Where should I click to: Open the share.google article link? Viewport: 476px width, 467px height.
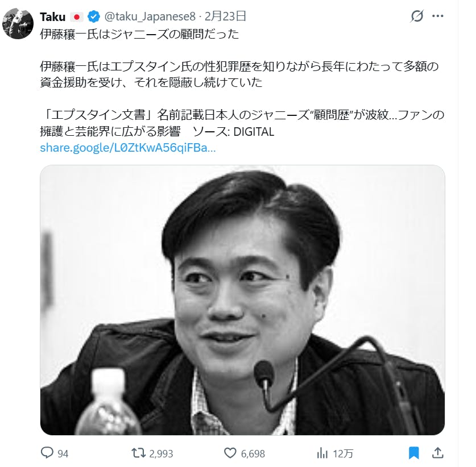[x=128, y=148]
